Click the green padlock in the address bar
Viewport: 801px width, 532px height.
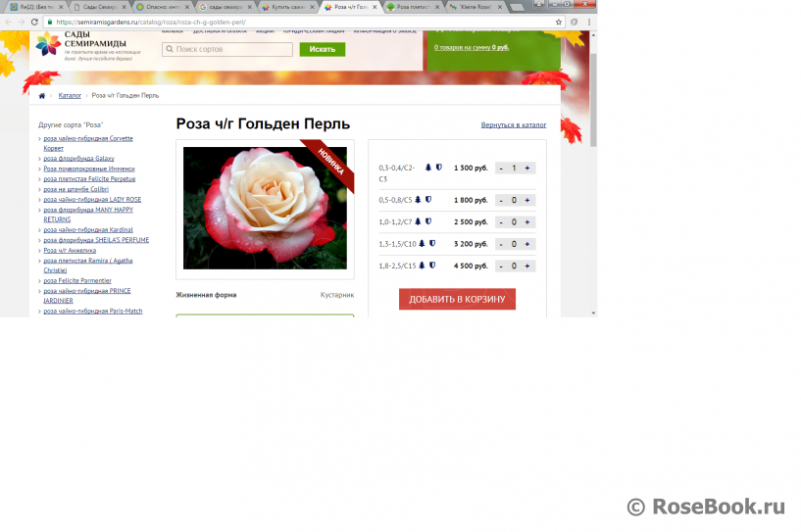[50, 22]
